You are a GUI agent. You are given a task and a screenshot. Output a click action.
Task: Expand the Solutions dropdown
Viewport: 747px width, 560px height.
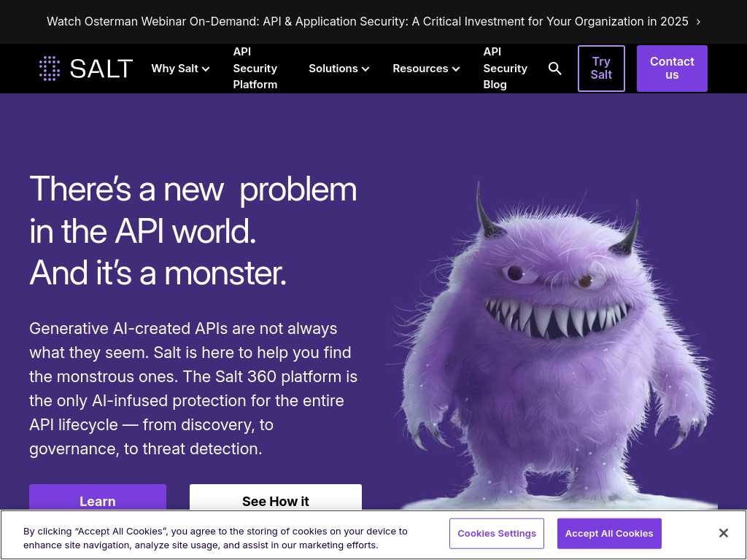(338, 69)
